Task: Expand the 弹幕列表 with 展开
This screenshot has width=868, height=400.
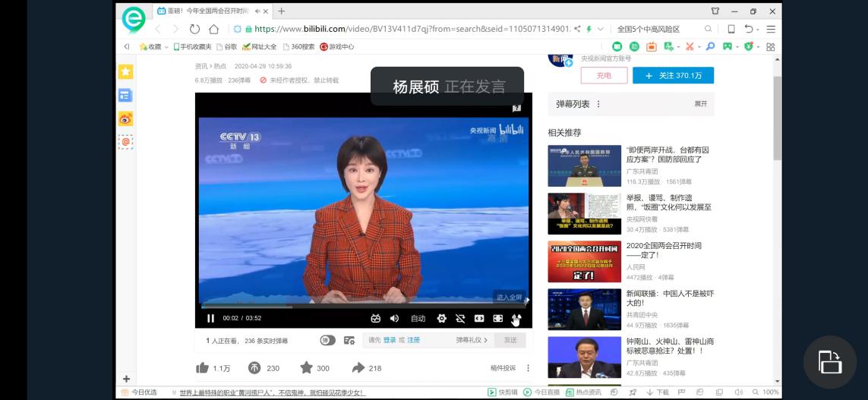Action: pyautogui.click(x=701, y=104)
